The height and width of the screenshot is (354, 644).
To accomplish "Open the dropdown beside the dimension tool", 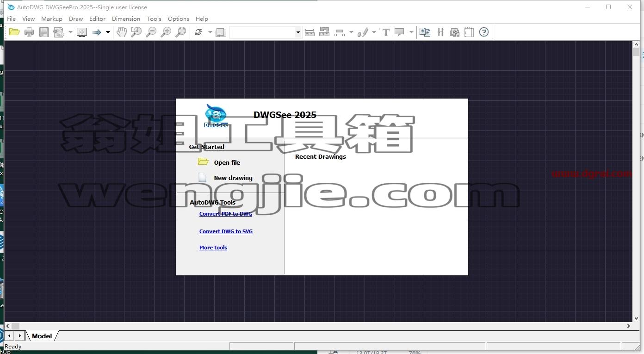I will pyautogui.click(x=351, y=32).
